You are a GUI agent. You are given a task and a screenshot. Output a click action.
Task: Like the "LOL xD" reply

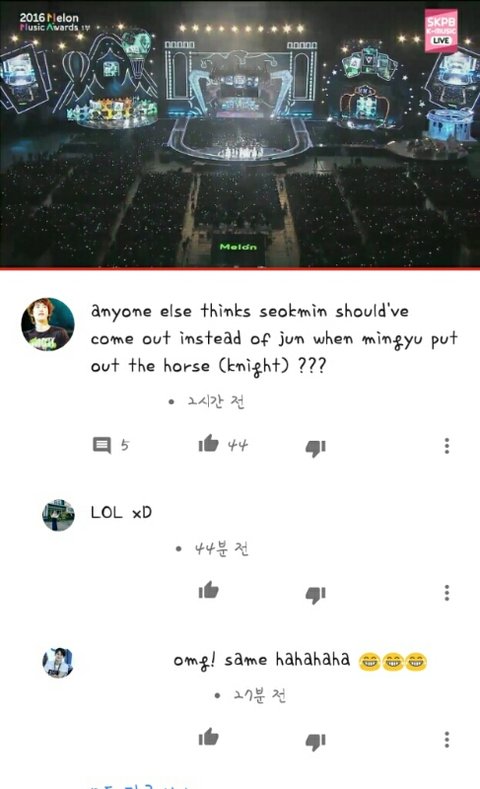click(208, 590)
